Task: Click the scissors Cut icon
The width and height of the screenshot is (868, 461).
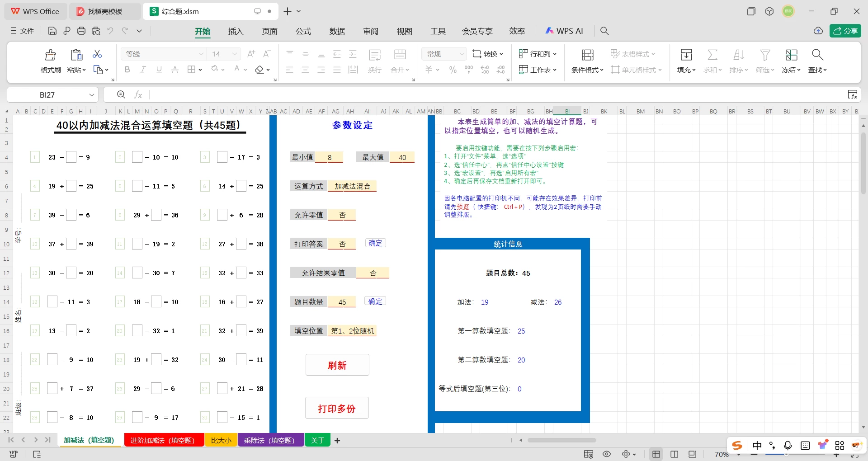Action: 97,54
